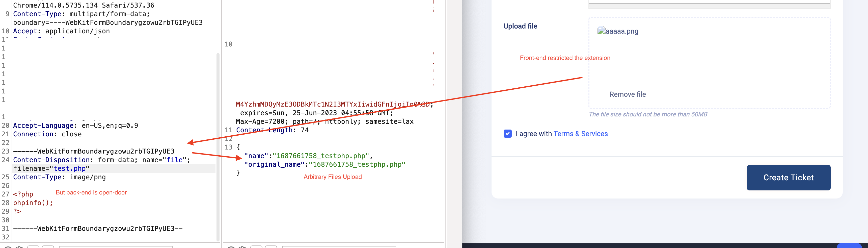Uncheck the I agree with terms checkbox
The width and height of the screenshot is (868, 248).
pyautogui.click(x=507, y=134)
